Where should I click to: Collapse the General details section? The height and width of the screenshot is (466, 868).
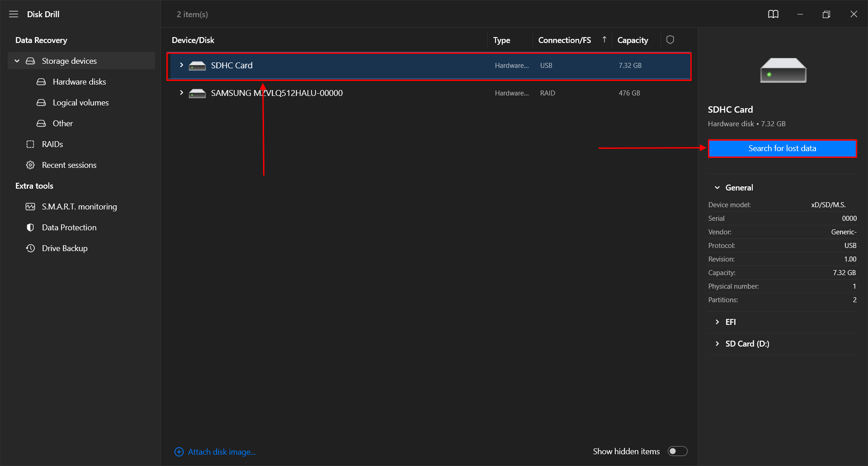click(717, 187)
